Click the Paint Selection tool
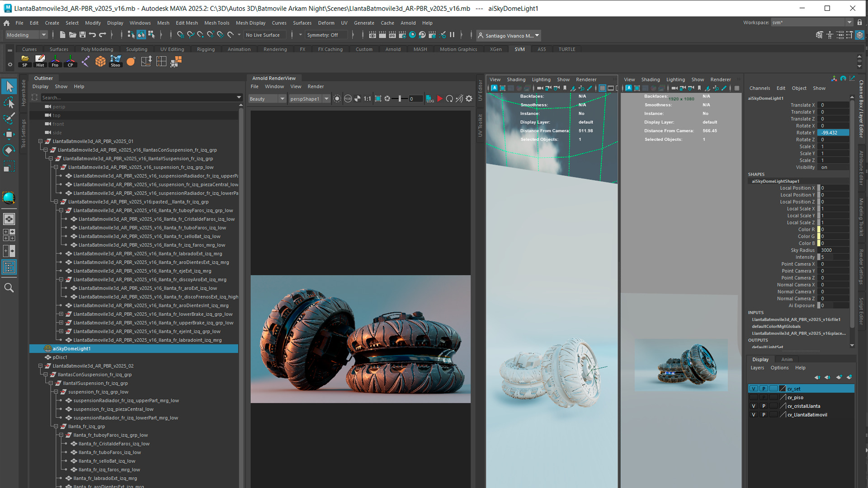This screenshot has height=488, width=868. pos(9,118)
